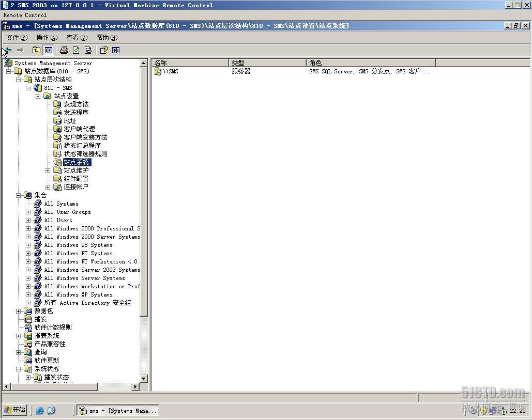Open Internet Explorer from quick launch
The image size is (532, 420).
point(40,411)
